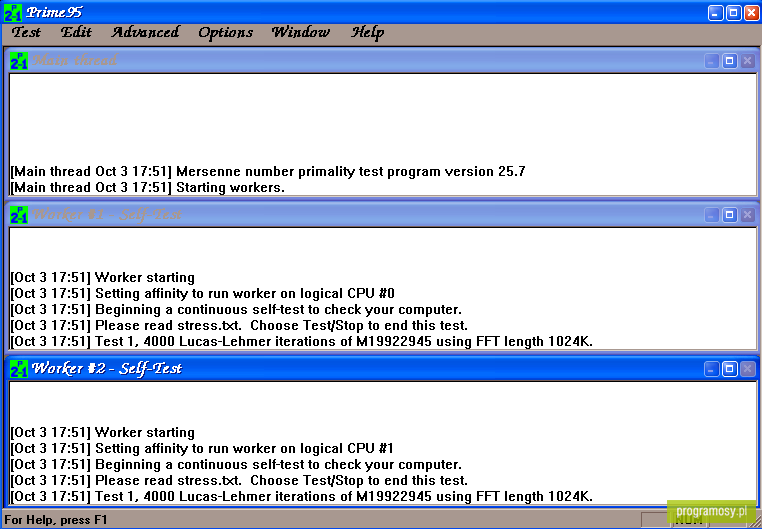Click 'Beginning a continuous self-test' line in Worker #2
This screenshot has height=529, width=762.
pos(236,464)
